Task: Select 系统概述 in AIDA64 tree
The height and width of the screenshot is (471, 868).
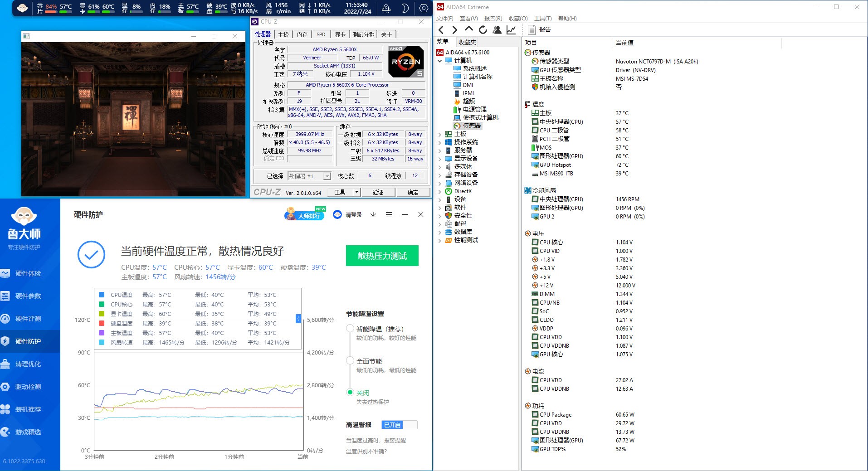Action: [x=470, y=68]
